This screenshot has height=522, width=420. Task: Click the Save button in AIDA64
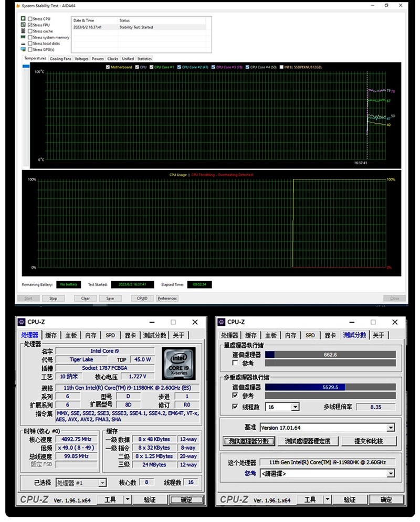tap(110, 299)
